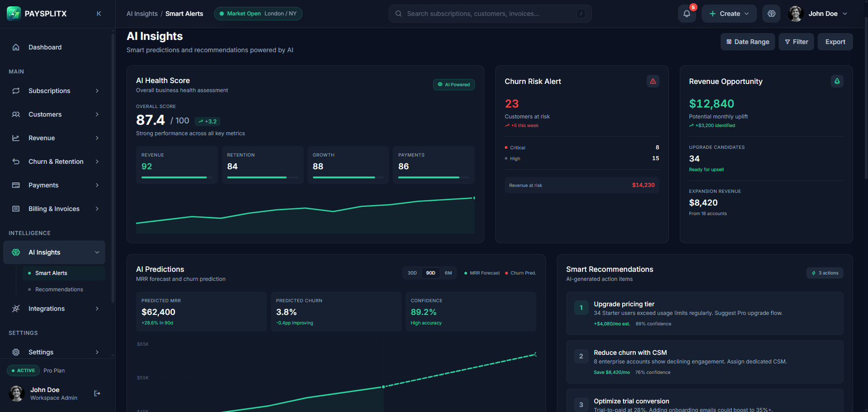
Task: Click the Customers people icon
Action: 16,114
